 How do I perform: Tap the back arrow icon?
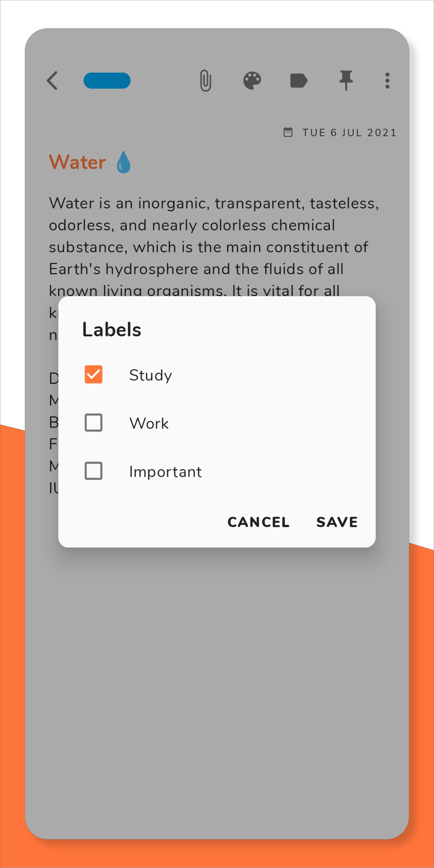point(53,80)
